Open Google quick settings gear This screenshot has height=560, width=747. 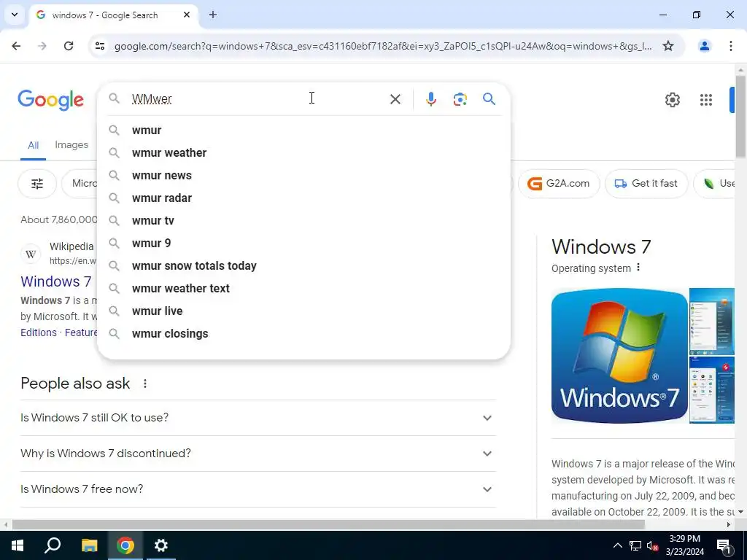tap(672, 100)
